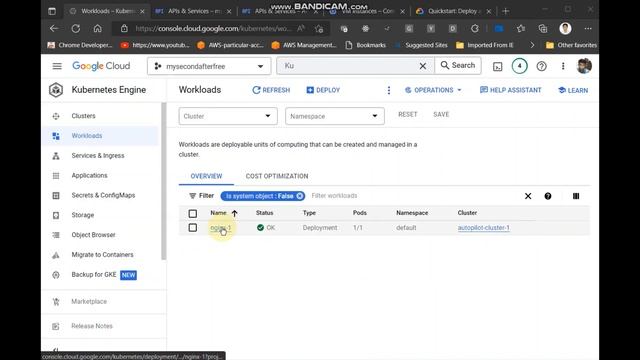Click the Google Cloud logo
Viewport: 640px width, 360px height.
(x=101, y=66)
